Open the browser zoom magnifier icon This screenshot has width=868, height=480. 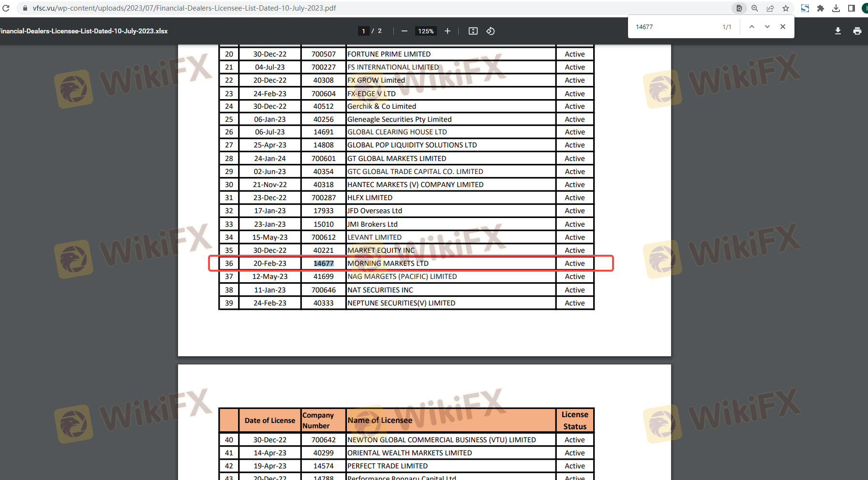755,8
